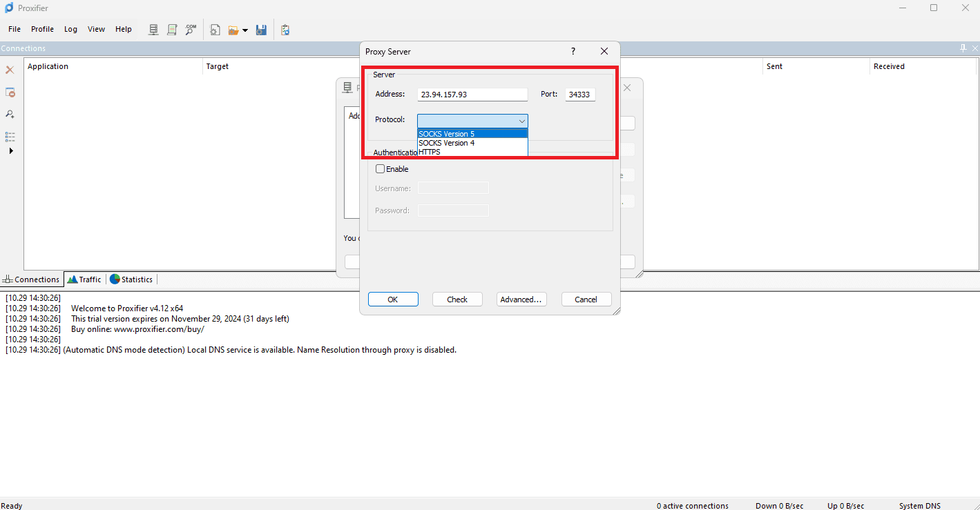Viewport: 980px width, 510px height.
Task: Switch to the Statistics tab
Action: [x=131, y=279]
